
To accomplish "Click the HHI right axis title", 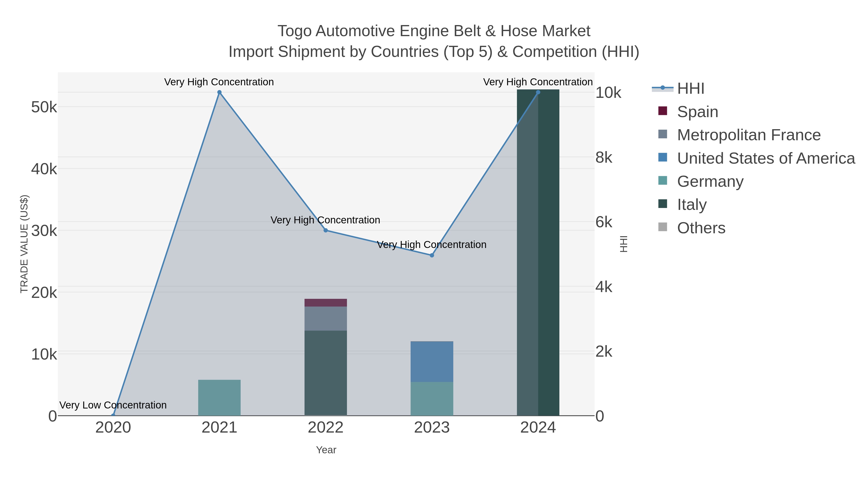I will coord(624,244).
